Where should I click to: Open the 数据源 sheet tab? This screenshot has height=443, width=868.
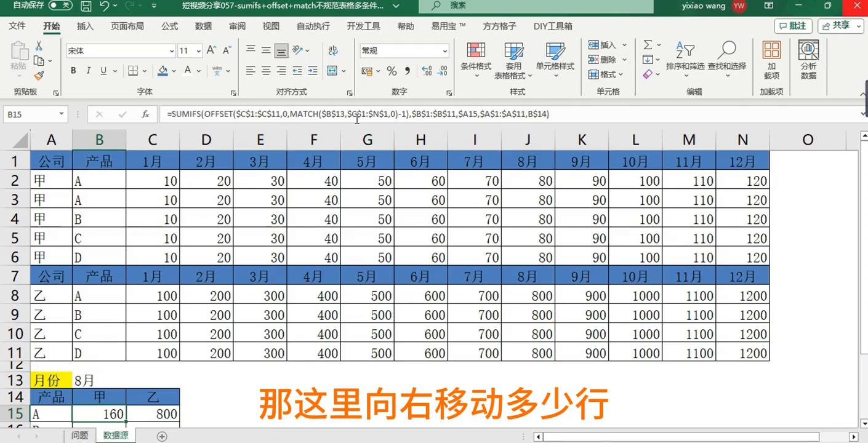tap(115, 434)
